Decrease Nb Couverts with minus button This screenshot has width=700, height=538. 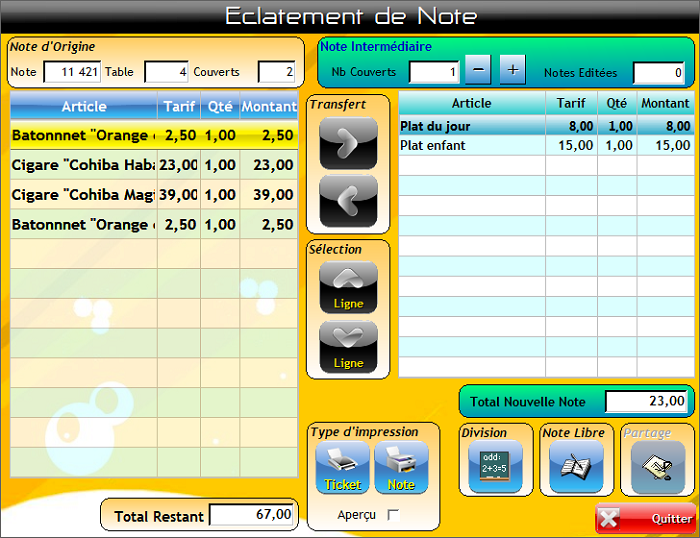478,70
